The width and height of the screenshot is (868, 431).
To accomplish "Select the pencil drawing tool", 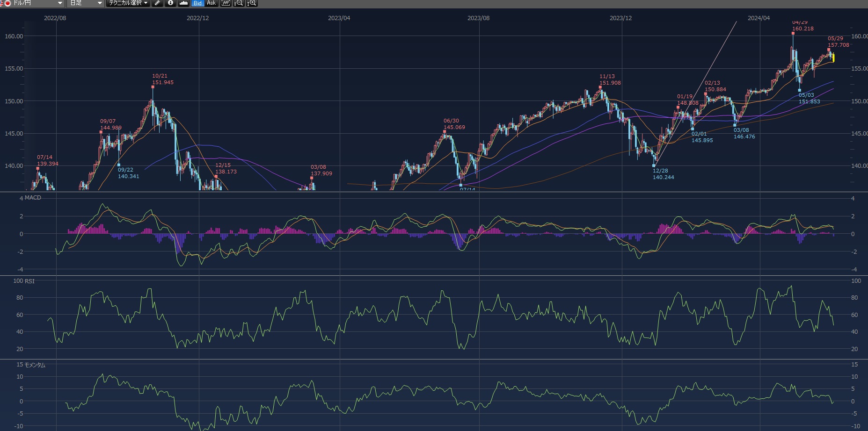I will [x=158, y=3].
